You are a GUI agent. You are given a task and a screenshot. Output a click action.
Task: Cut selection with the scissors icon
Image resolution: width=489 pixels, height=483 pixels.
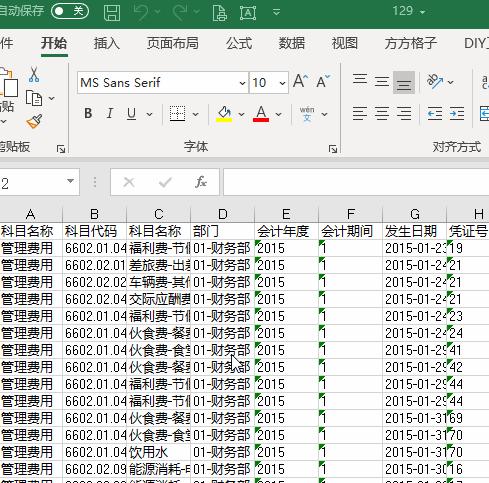[x=34, y=74]
